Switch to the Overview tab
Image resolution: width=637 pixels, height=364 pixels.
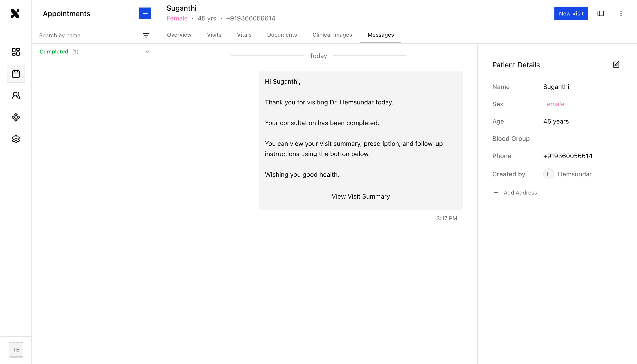point(179,35)
